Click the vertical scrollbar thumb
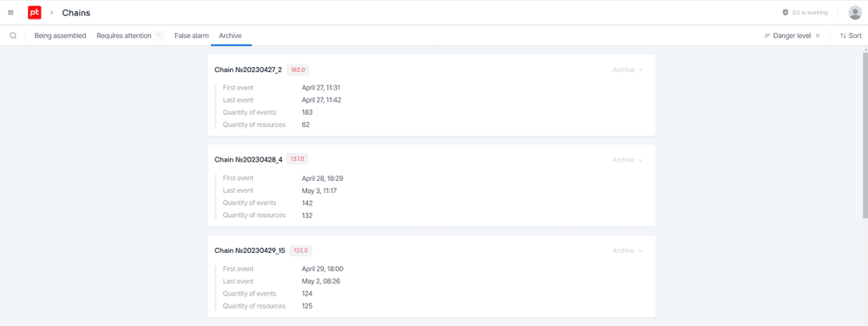868x326 pixels. [865, 136]
